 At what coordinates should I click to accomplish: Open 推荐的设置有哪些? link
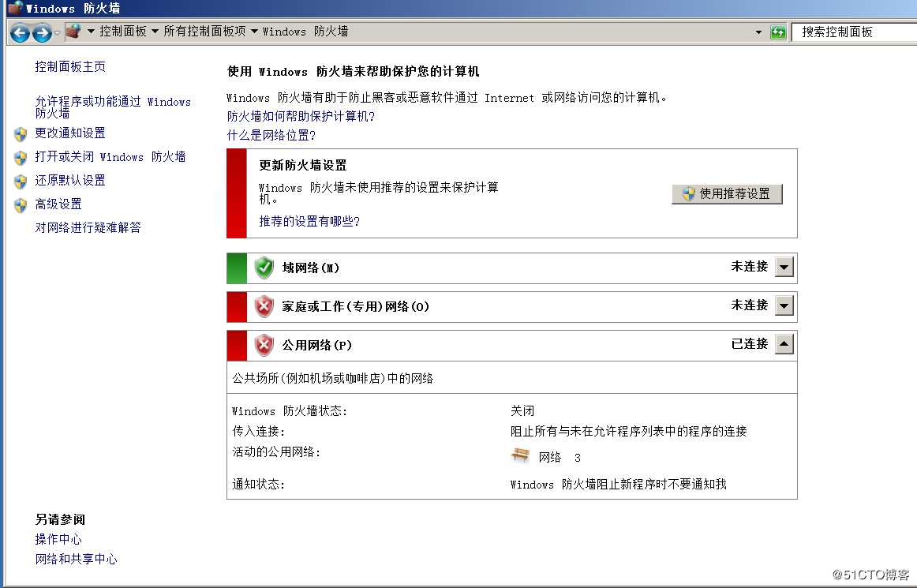pyautogui.click(x=309, y=221)
